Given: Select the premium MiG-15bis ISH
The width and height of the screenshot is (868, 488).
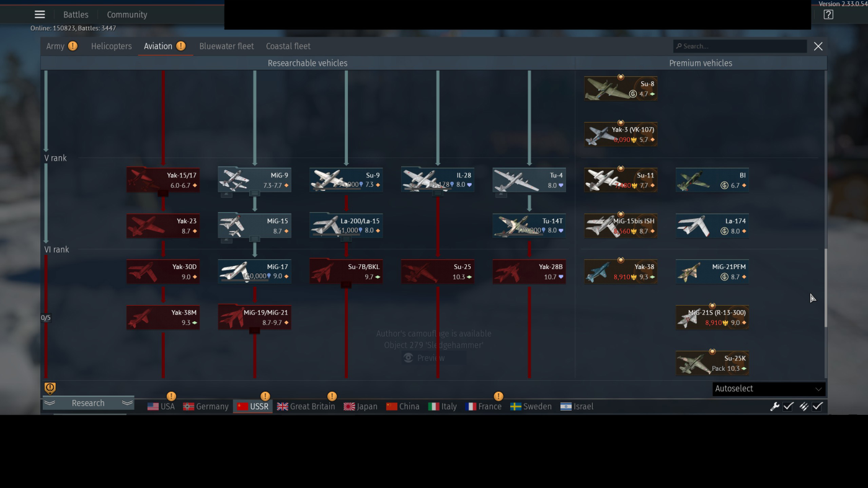Looking at the screenshot, I should [621, 226].
